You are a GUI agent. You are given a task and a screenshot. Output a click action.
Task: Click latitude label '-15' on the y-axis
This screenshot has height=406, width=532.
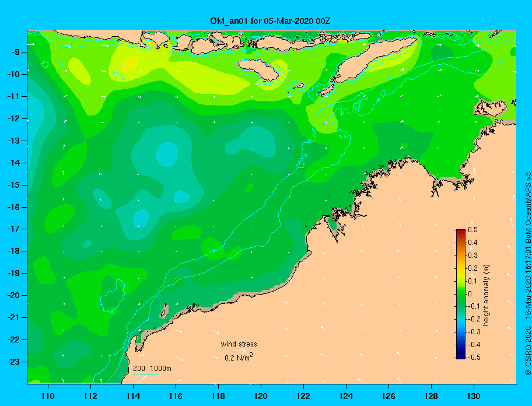pos(13,185)
